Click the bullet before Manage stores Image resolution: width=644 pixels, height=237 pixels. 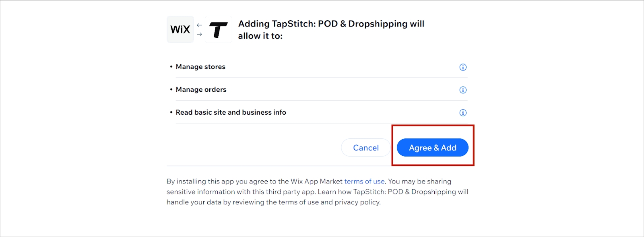click(171, 67)
